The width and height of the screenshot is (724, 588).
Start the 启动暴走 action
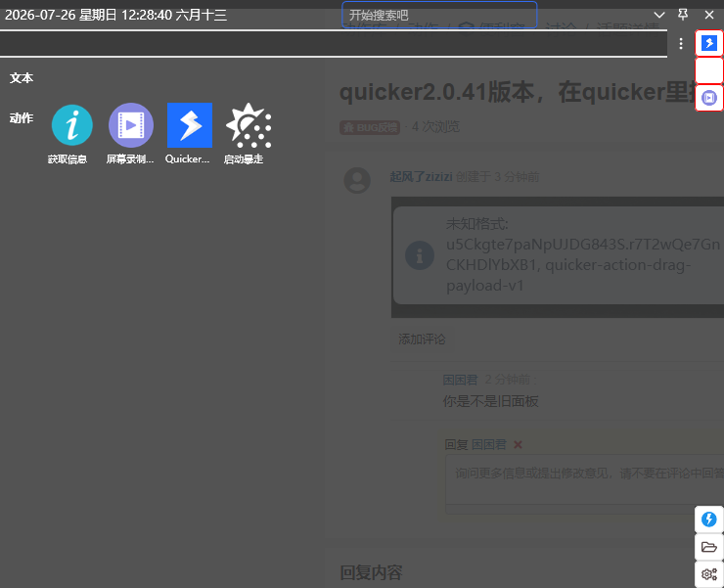point(249,125)
